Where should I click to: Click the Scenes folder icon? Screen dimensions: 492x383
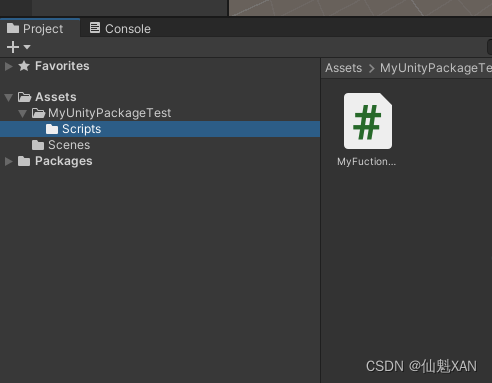coord(38,145)
